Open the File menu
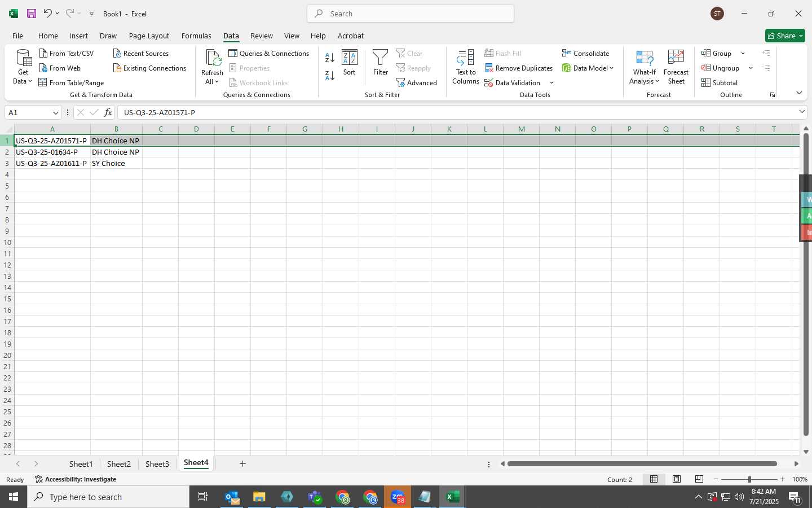The image size is (812, 508). pos(17,36)
